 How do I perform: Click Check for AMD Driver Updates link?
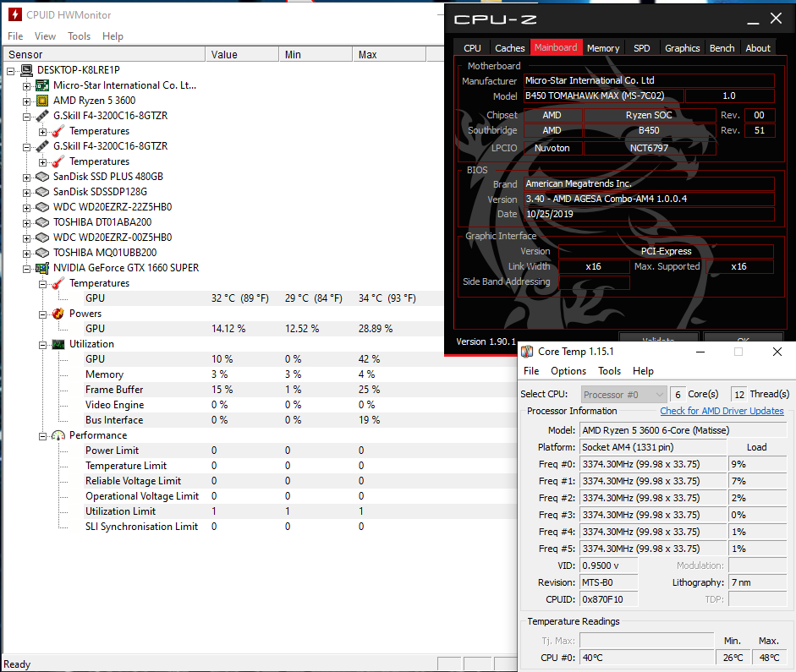tap(722, 411)
